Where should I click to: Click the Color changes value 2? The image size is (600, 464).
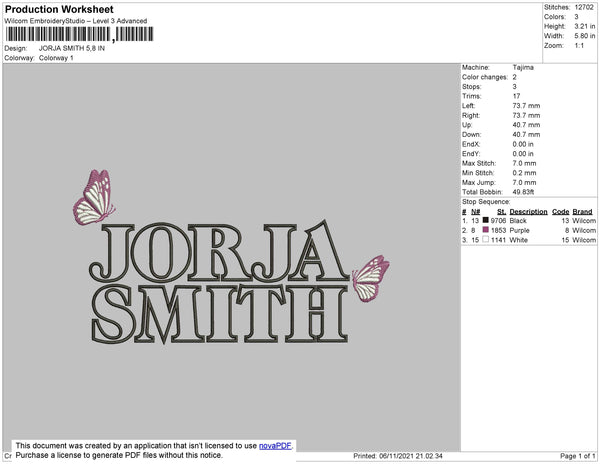click(515, 77)
